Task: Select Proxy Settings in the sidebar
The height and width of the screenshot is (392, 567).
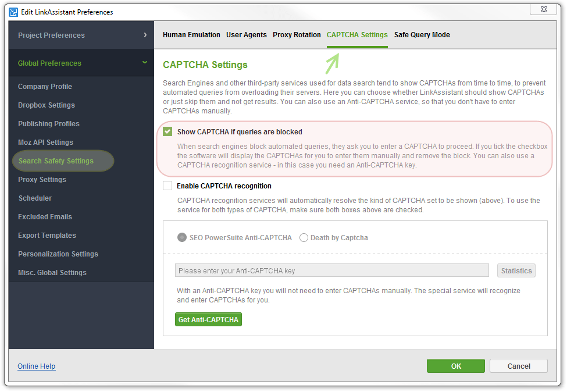Action: (42, 180)
